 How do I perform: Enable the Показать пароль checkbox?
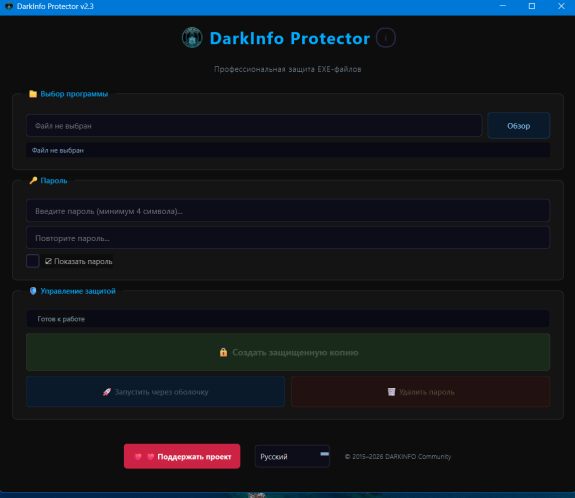coord(33,261)
